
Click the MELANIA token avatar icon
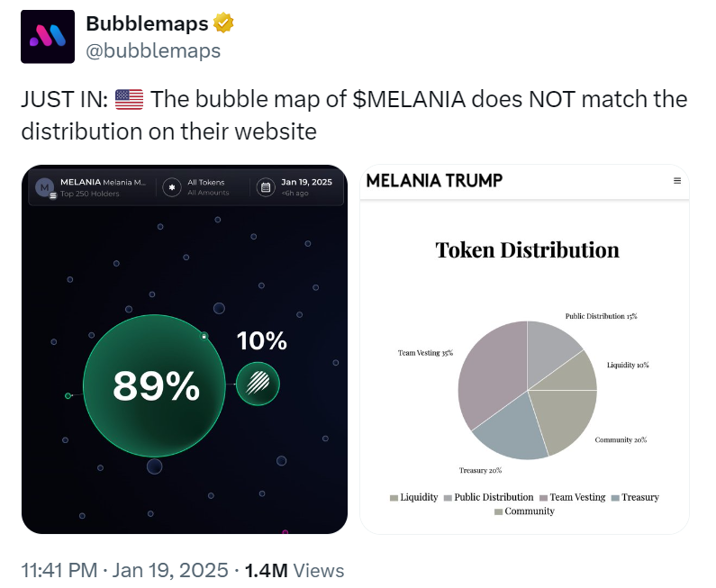coord(45,187)
